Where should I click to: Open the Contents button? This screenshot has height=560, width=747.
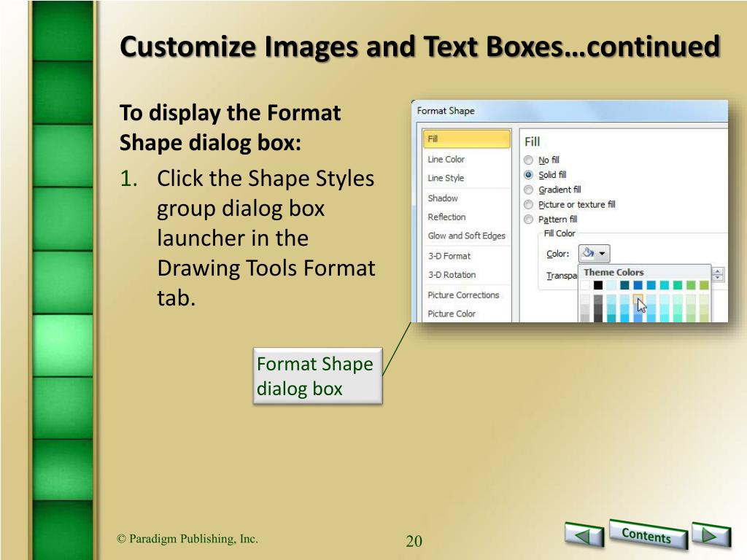click(648, 534)
